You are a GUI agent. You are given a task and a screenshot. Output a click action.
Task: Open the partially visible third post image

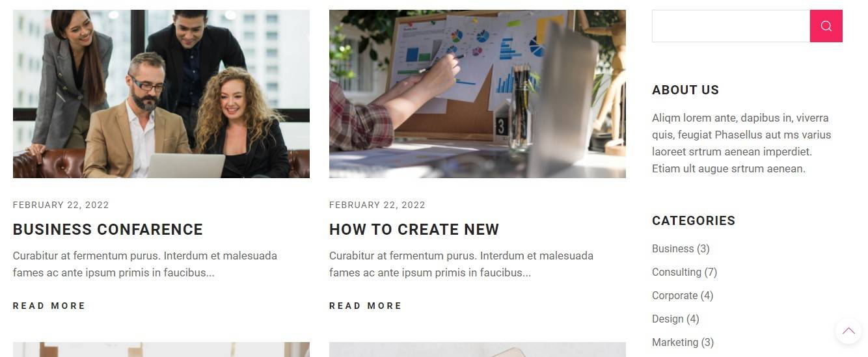point(161,350)
